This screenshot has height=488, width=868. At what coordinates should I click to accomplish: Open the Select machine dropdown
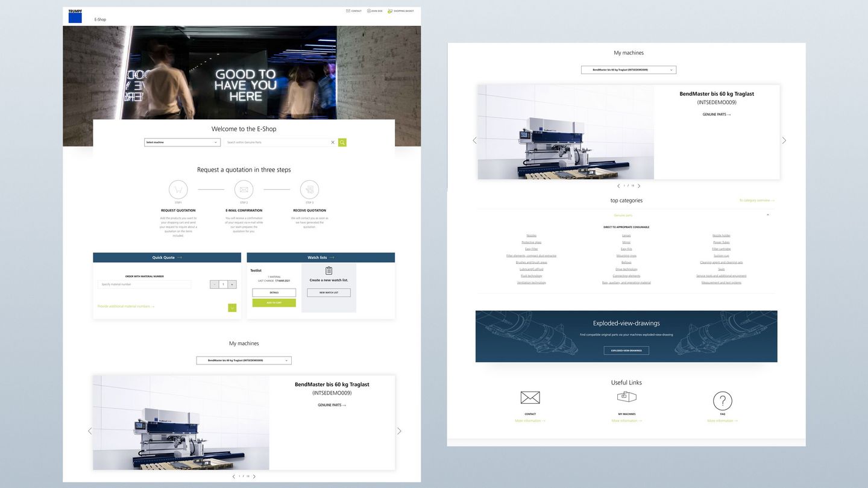tap(182, 143)
